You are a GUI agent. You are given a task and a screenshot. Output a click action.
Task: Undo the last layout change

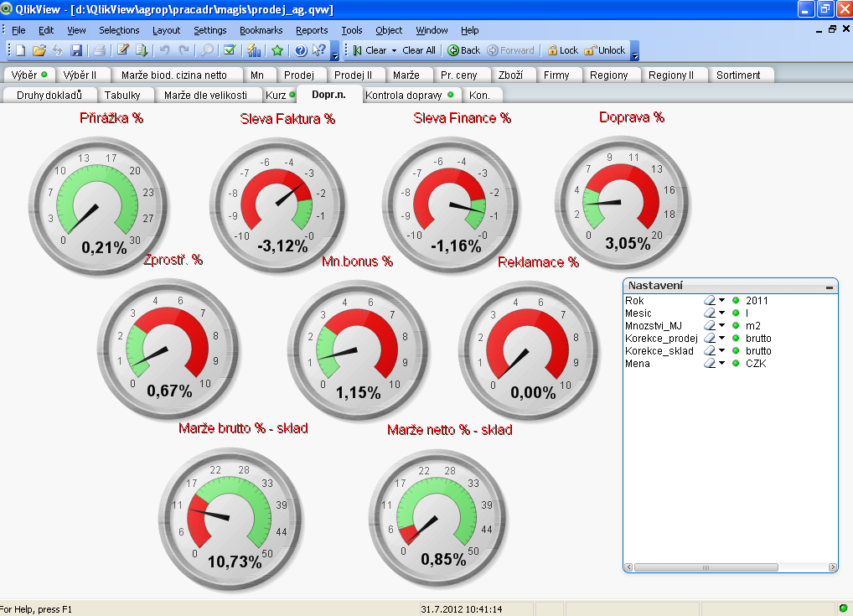(165, 50)
